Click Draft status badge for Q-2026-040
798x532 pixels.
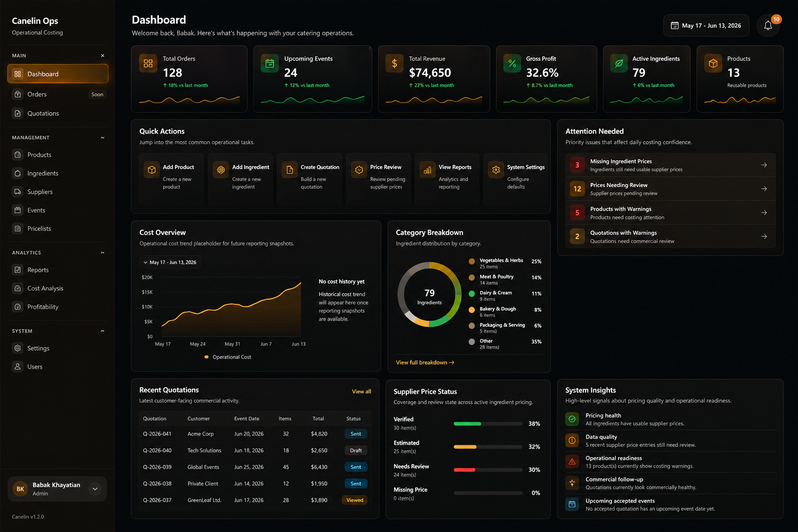(356, 450)
